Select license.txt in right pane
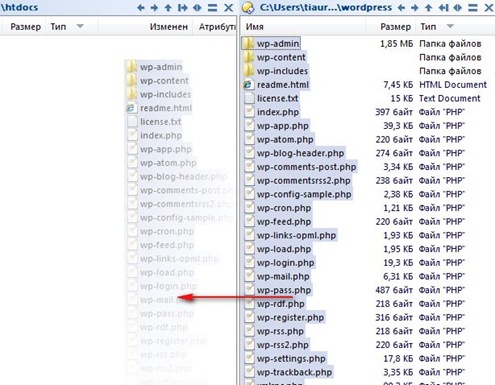 point(278,98)
